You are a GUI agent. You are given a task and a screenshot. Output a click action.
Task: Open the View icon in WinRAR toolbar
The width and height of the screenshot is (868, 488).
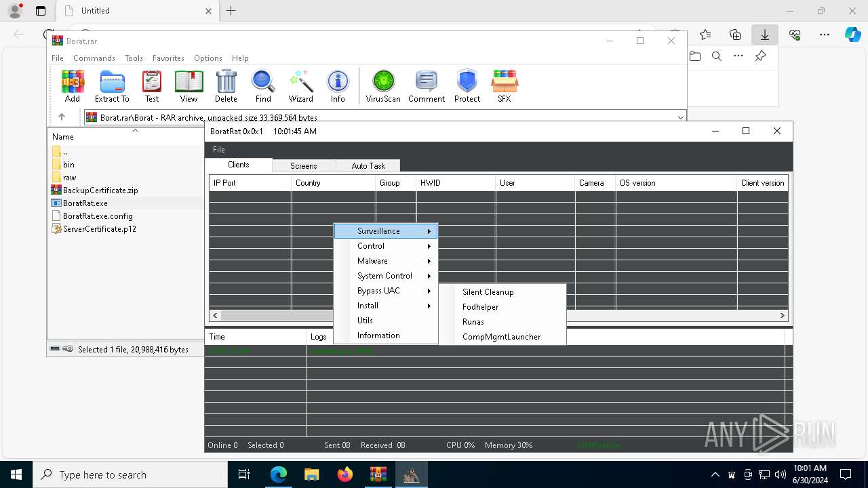click(x=189, y=86)
